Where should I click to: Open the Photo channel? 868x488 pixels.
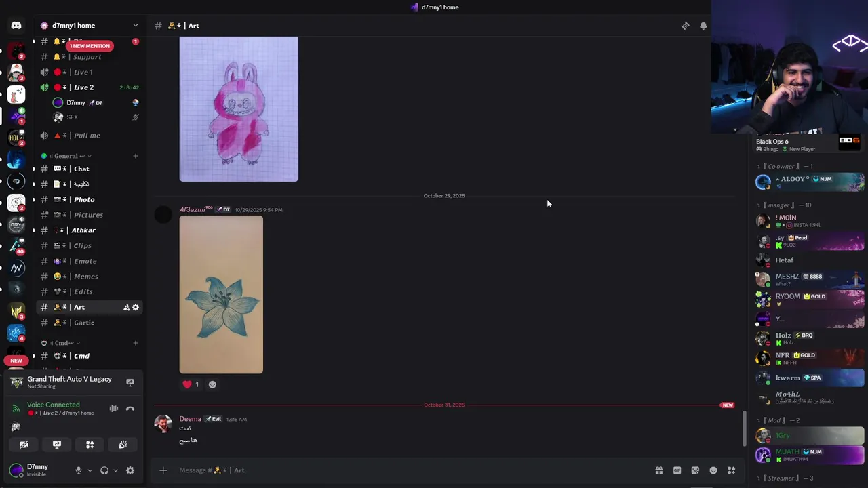(x=90, y=199)
